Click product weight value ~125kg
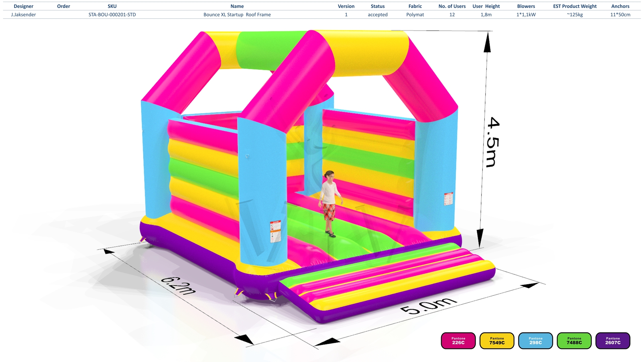Viewport: 644px width, 362px height. pyautogui.click(x=575, y=15)
